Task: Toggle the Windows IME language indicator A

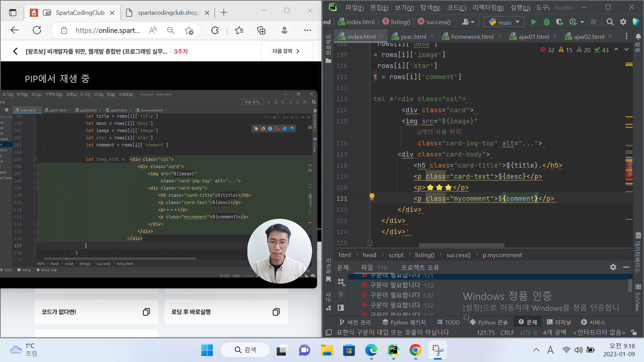Action: coord(550,350)
